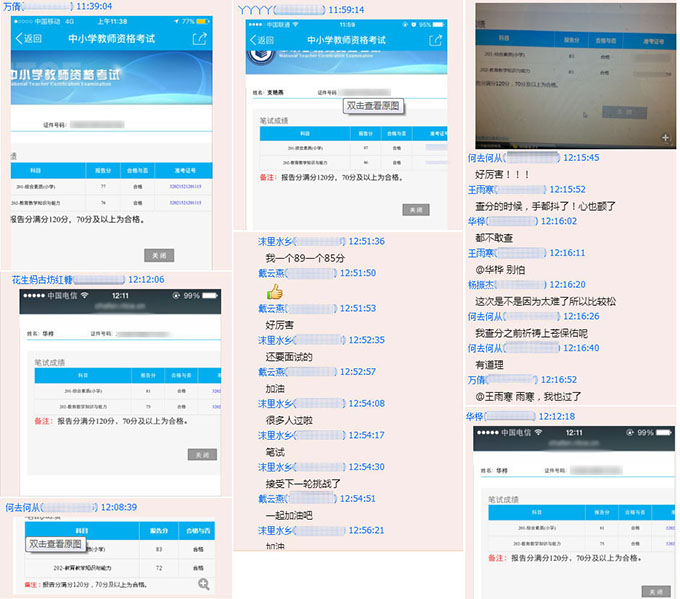
Task: Open the blurry monitor photo thumbnail
Action: 575,76
